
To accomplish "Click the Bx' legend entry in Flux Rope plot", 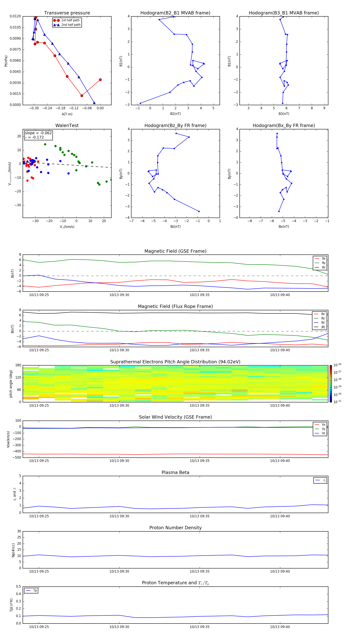I will point(320,314).
